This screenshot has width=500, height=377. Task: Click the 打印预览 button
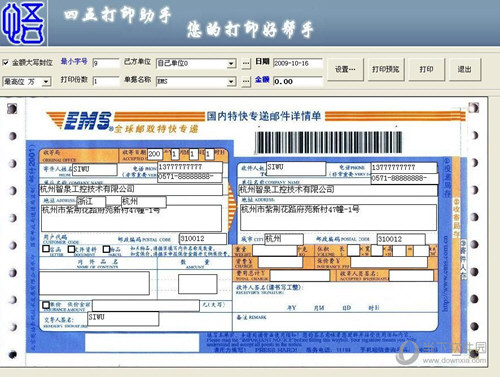(x=386, y=69)
